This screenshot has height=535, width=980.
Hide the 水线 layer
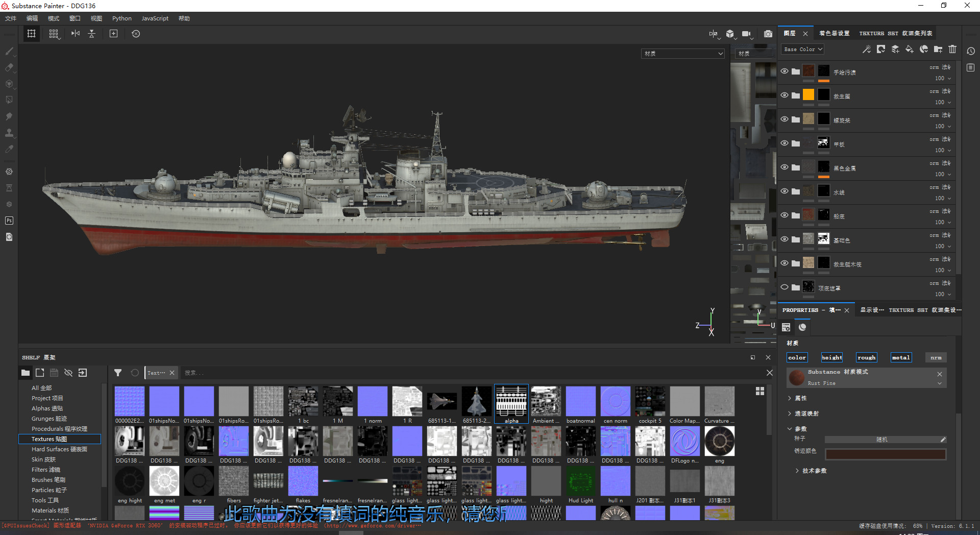[785, 191]
